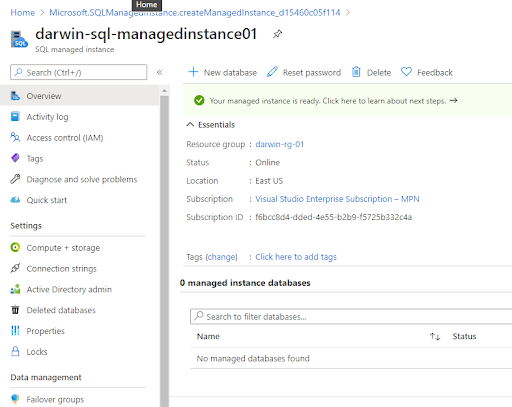Click the Status column header
Screen dimensions: 512x407
click(x=464, y=336)
